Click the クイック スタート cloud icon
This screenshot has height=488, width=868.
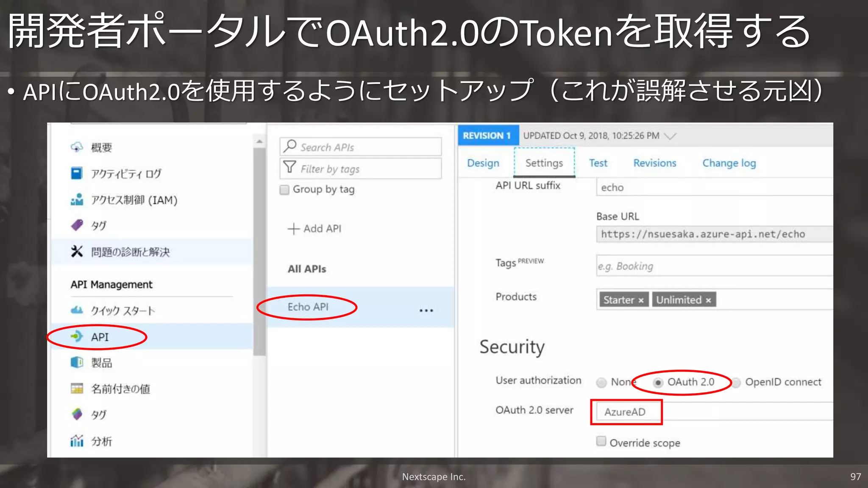pyautogui.click(x=77, y=311)
